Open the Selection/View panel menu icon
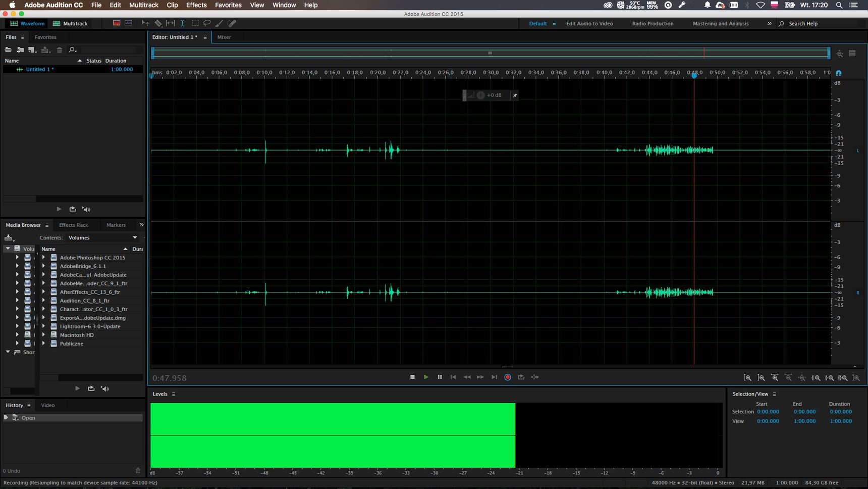868x489 pixels. point(774,394)
